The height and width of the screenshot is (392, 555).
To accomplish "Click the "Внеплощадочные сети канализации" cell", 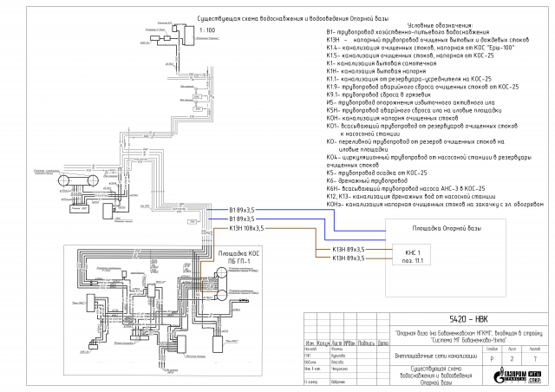I will coord(436,356).
